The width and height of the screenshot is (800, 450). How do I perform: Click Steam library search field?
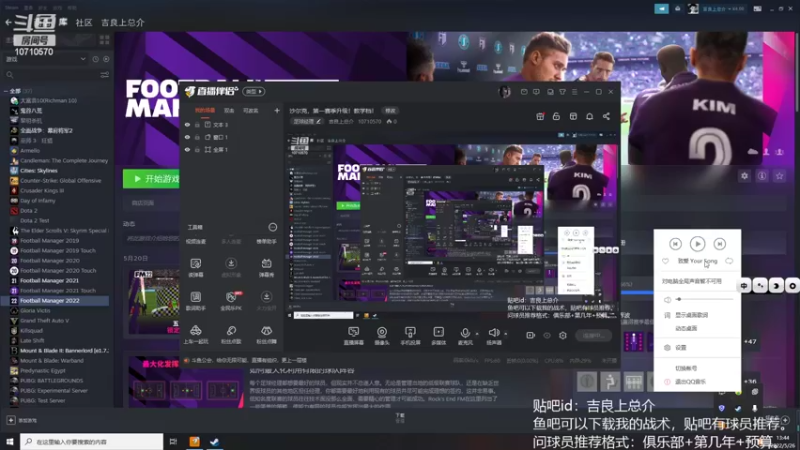click(x=51, y=75)
